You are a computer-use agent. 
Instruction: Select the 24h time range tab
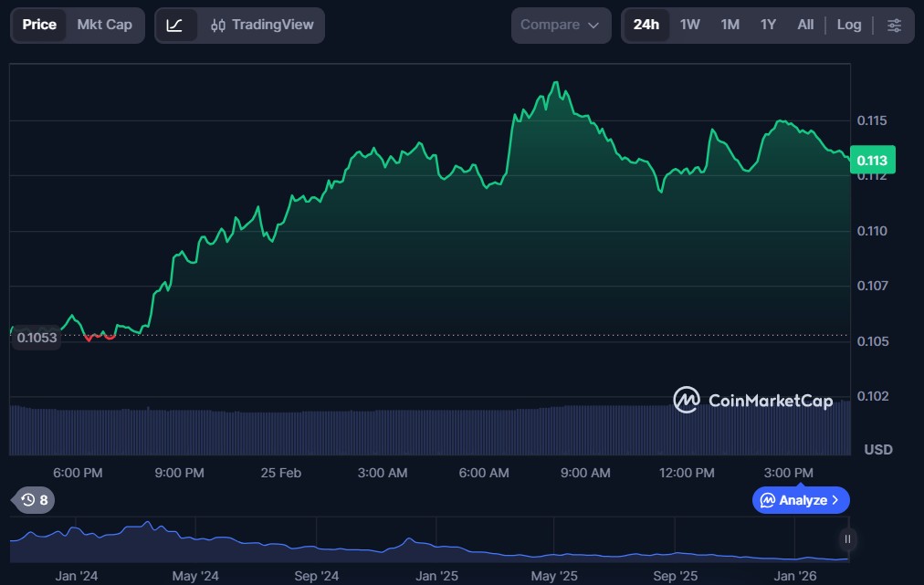click(646, 26)
